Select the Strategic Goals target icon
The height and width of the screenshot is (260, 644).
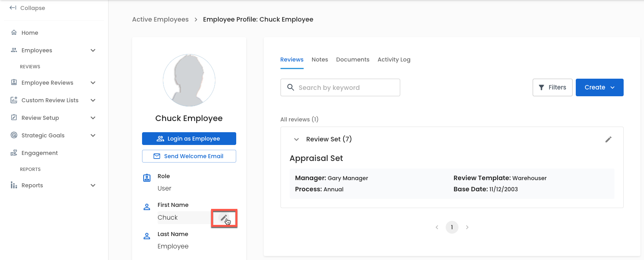pos(14,135)
